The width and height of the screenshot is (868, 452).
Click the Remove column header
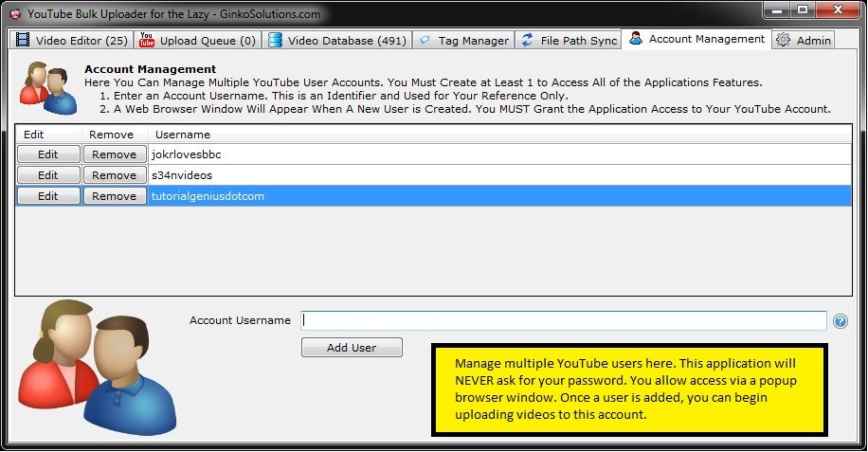(116, 135)
